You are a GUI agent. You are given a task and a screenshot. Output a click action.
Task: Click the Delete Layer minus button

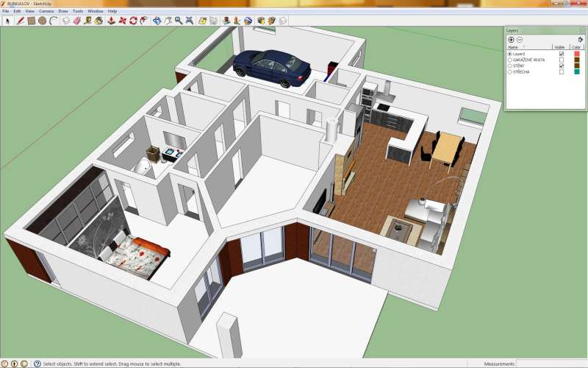click(x=519, y=39)
